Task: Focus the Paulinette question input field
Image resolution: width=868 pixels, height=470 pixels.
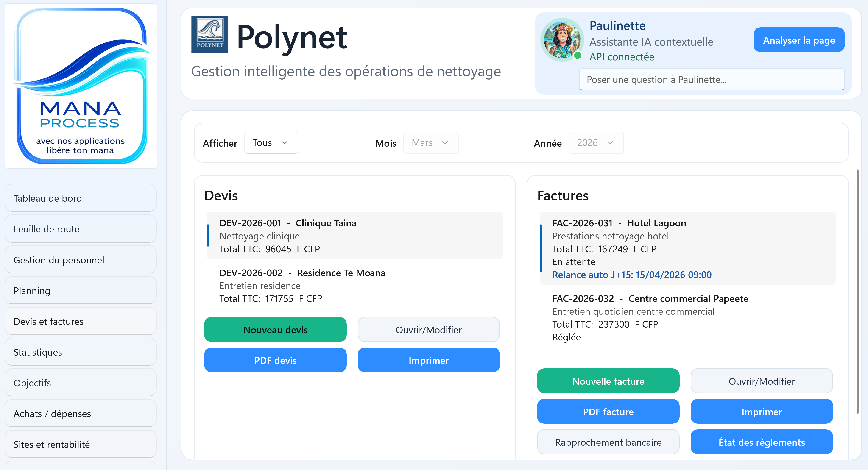Action: pyautogui.click(x=711, y=80)
